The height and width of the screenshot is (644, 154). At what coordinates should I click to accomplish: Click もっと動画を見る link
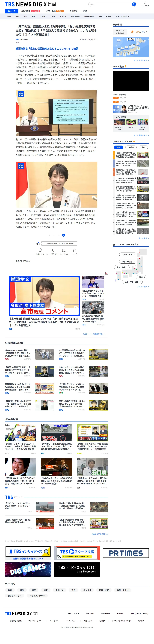coord(141,135)
